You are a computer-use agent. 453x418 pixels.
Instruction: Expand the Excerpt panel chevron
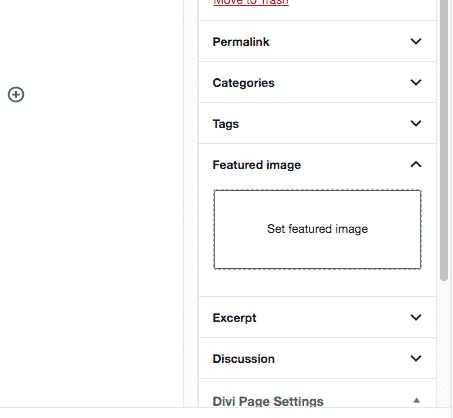tap(416, 317)
